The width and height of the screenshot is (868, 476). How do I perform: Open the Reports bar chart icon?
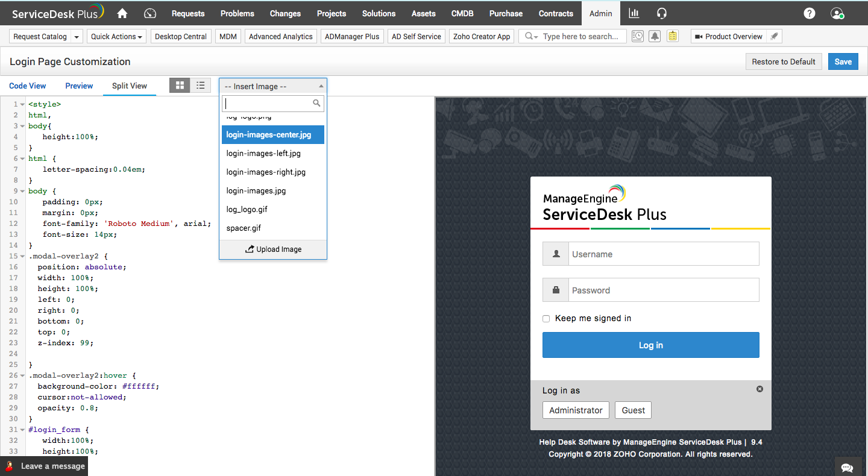[x=634, y=13]
